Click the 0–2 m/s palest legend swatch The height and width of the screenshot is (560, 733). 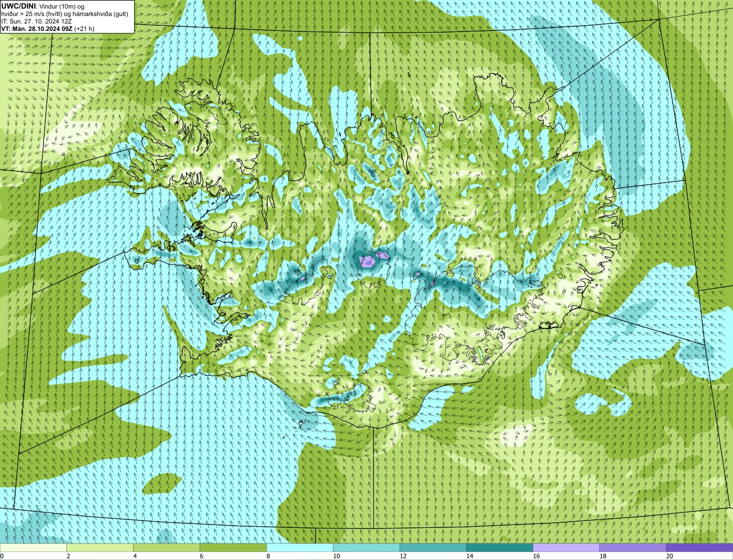tap(34, 547)
